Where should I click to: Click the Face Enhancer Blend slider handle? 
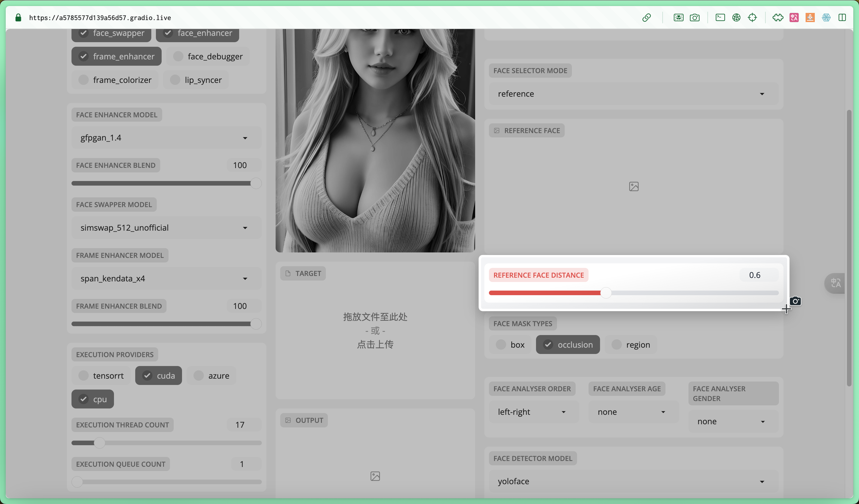256,183
